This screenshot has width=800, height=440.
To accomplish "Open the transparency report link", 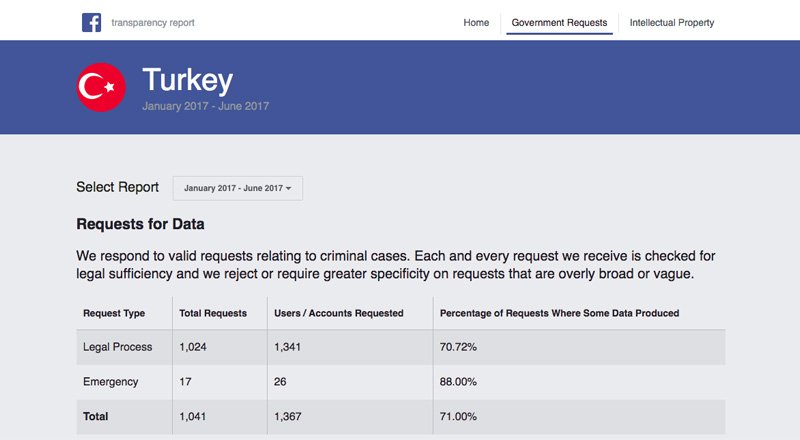I will pyautogui.click(x=153, y=22).
